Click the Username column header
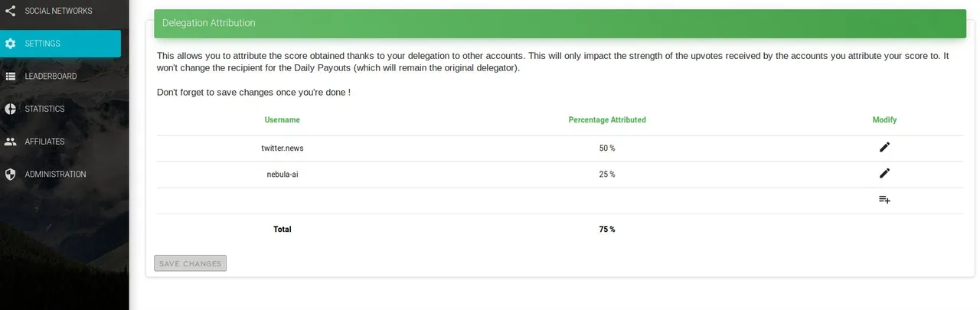Screen dimensions: 980x310 283,120
